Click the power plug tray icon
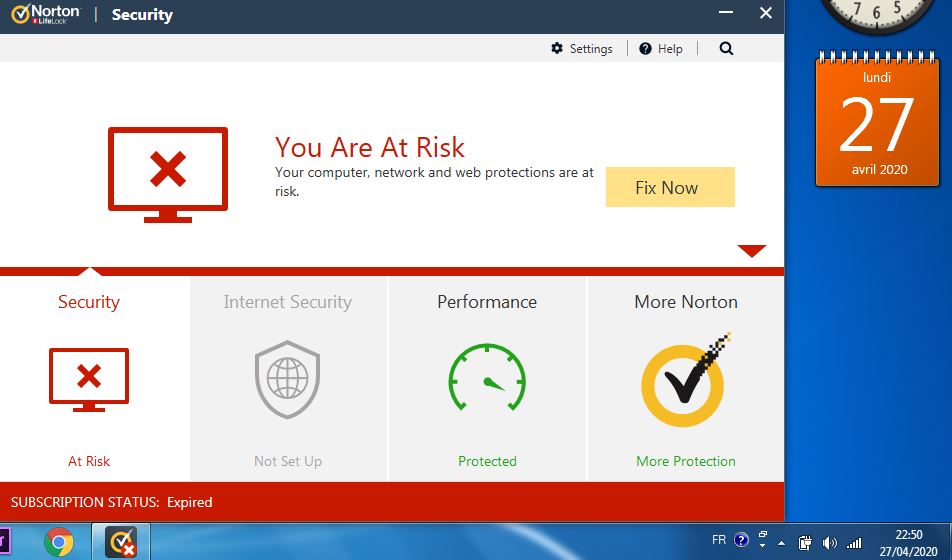 (x=805, y=542)
